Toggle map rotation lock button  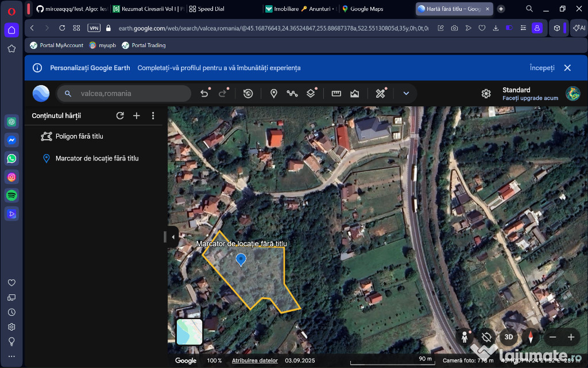(x=486, y=337)
